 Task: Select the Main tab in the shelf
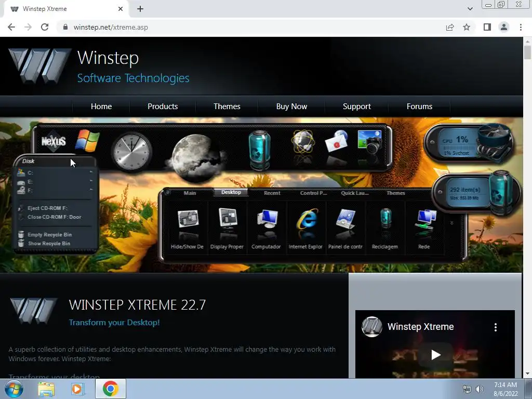[x=190, y=193]
